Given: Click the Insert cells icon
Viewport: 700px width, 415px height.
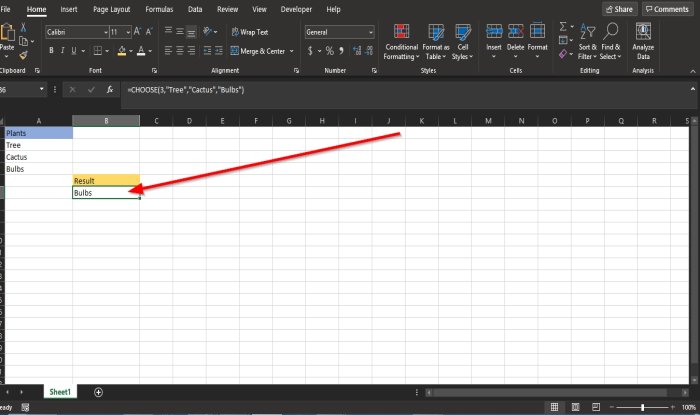Looking at the screenshot, I should (494, 31).
